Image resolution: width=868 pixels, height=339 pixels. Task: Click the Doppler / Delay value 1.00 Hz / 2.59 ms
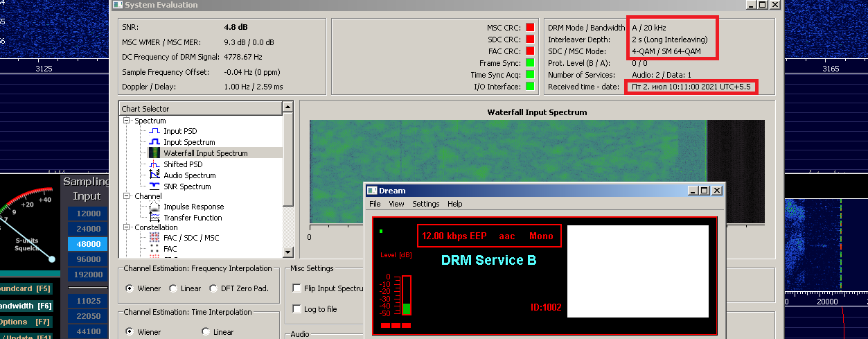(x=254, y=87)
